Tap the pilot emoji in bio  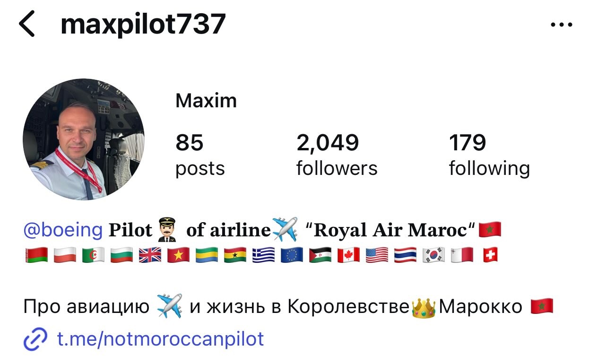pyautogui.click(x=167, y=229)
